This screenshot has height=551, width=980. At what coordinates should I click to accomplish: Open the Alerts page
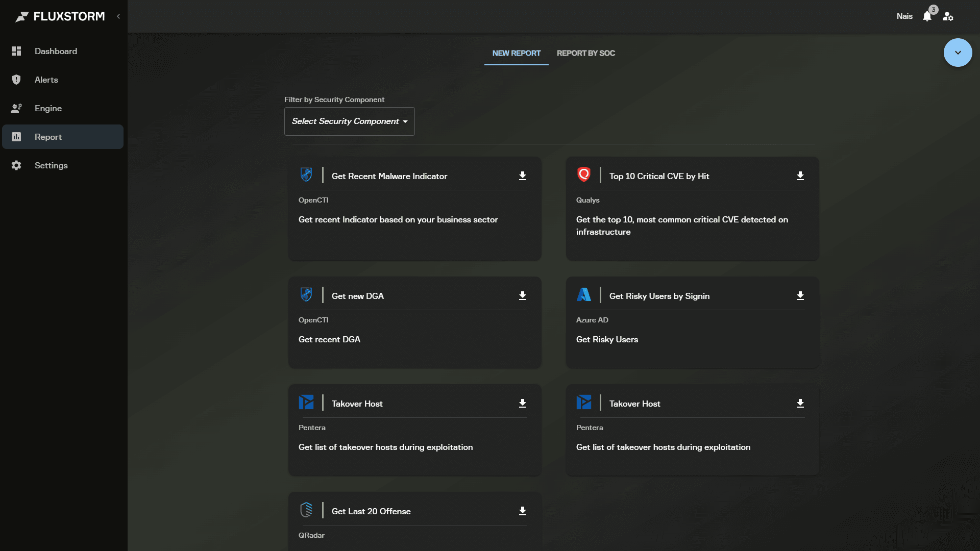pos(46,80)
